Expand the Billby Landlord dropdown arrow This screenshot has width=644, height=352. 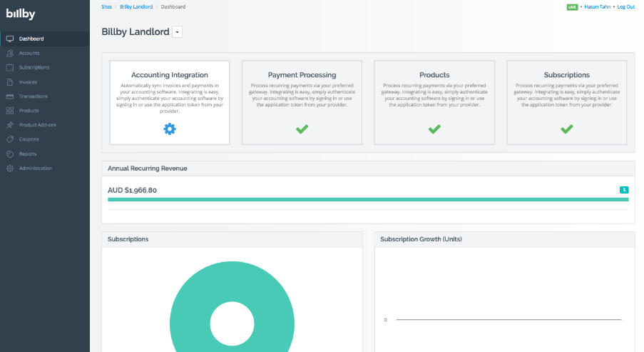[x=178, y=32]
